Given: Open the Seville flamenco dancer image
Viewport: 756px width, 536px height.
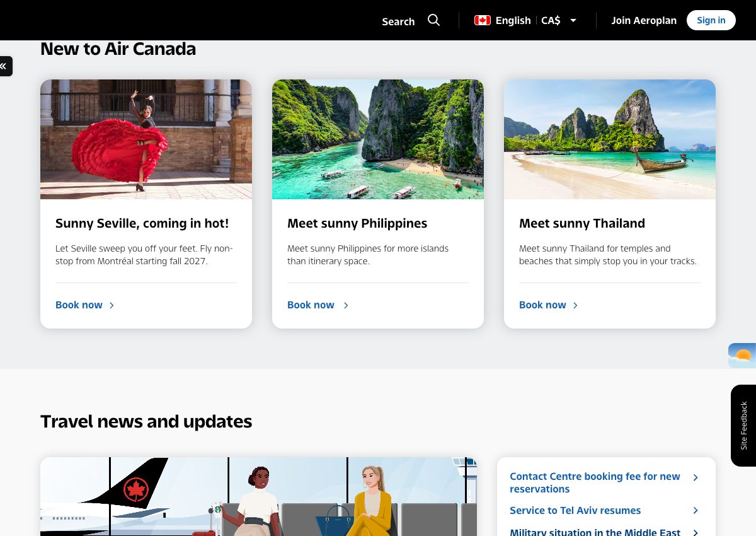Looking at the screenshot, I should point(146,139).
